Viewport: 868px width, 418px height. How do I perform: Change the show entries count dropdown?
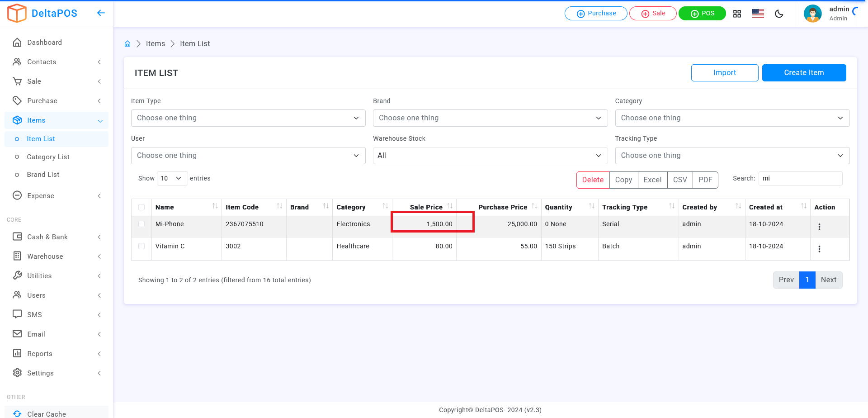[x=172, y=179]
